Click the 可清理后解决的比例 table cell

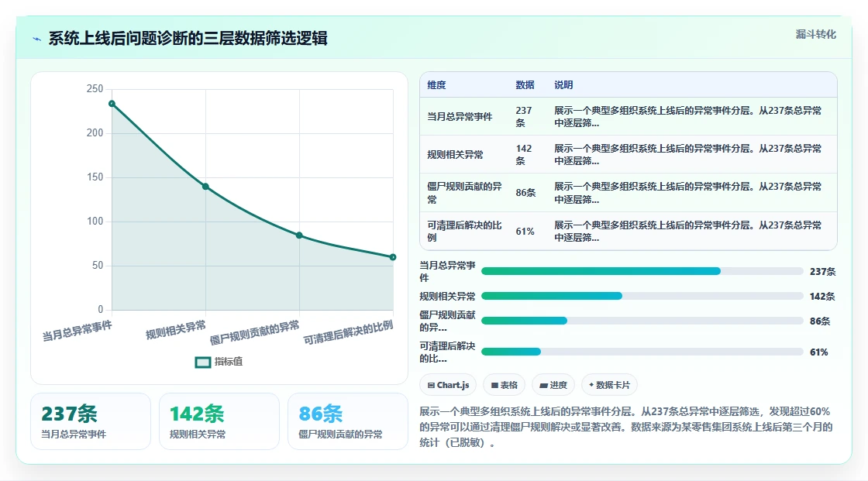click(x=464, y=231)
